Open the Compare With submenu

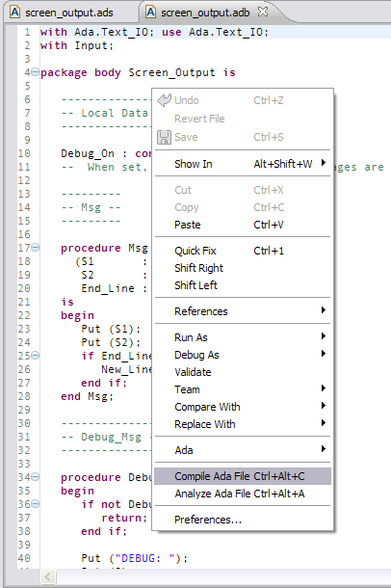[243, 407]
